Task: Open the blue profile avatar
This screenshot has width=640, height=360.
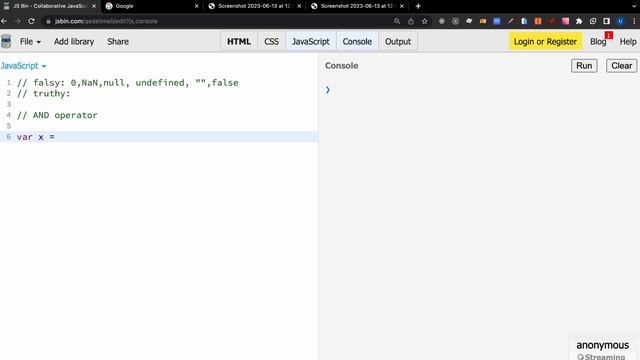Action: pos(620,21)
